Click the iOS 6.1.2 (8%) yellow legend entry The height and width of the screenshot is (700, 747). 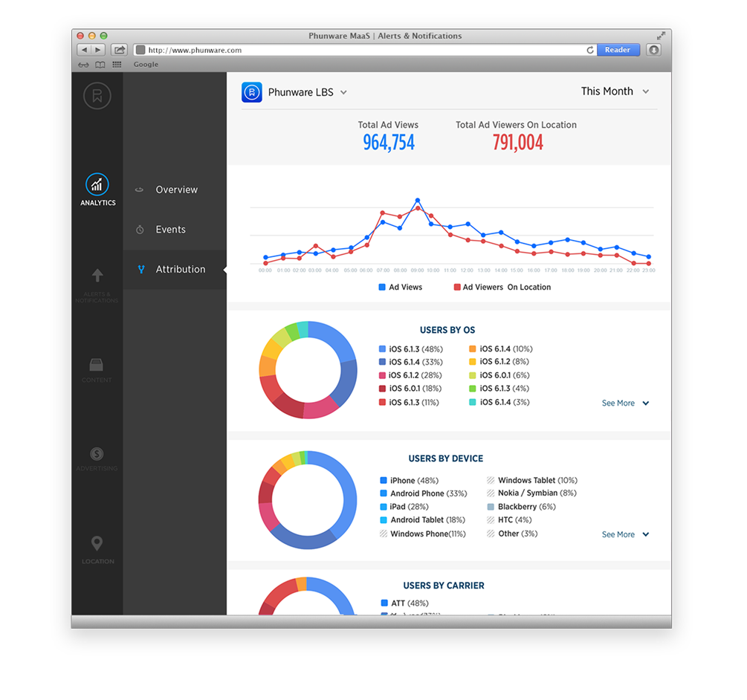[x=499, y=361]
